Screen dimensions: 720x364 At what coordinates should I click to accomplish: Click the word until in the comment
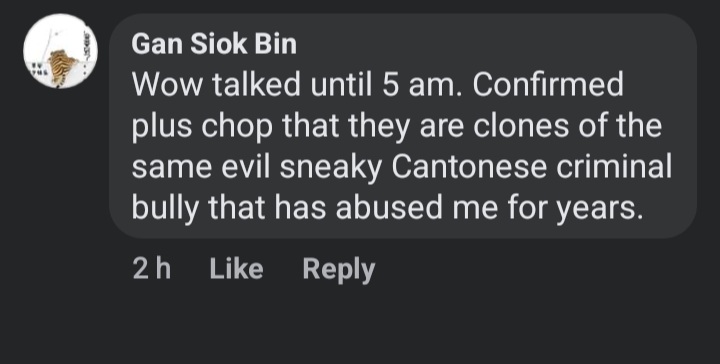341,85
